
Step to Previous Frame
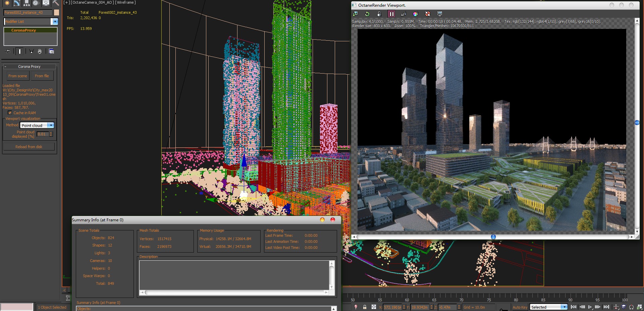[x=582, y=307]
